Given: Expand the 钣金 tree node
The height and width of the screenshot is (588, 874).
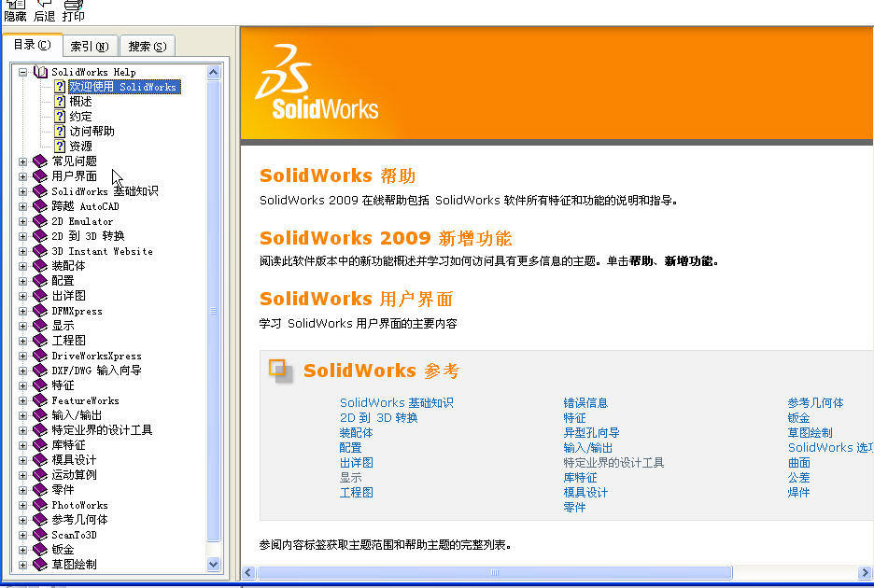Looking at the screenshot, I should [22, 550].
